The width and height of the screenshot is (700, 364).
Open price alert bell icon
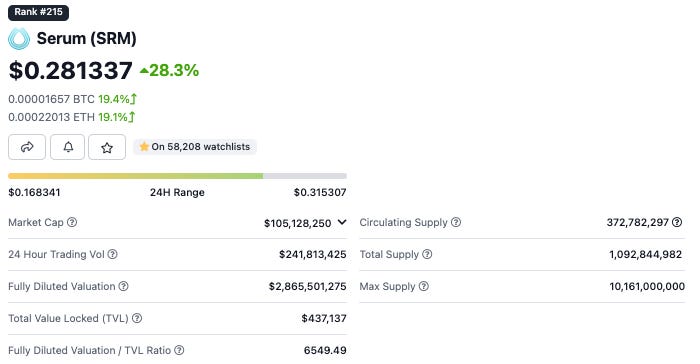coord(67,147)
